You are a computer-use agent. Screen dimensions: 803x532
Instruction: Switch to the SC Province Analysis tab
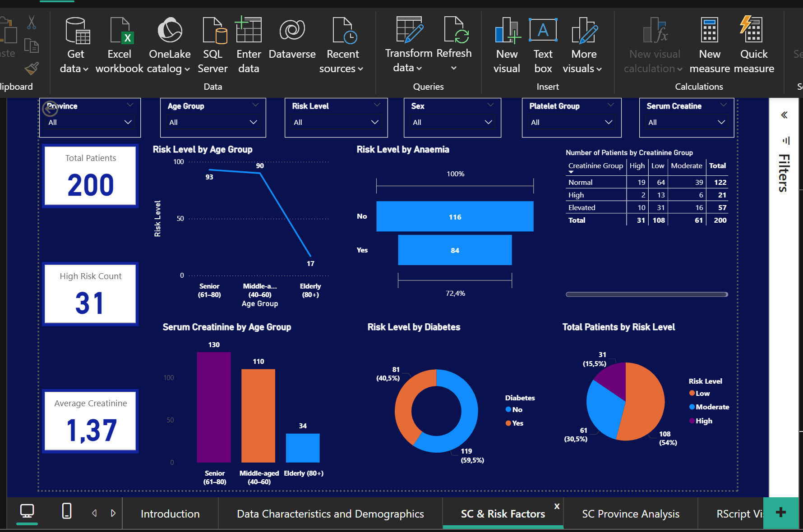(630, 514)
